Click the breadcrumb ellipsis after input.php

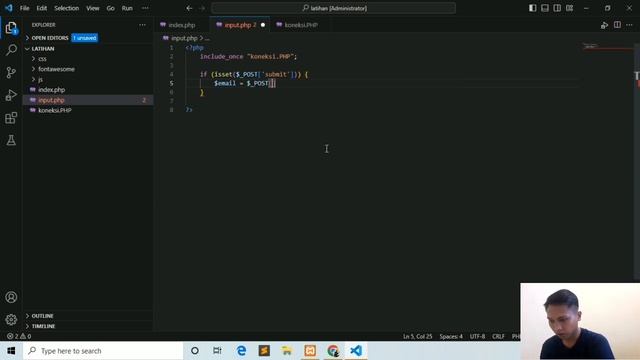[x=207, y=38]
